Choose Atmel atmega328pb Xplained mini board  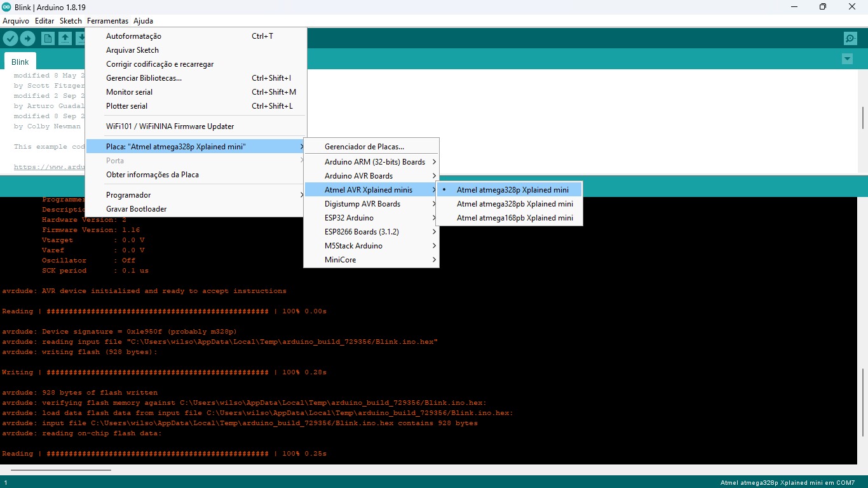pos(514,204)
